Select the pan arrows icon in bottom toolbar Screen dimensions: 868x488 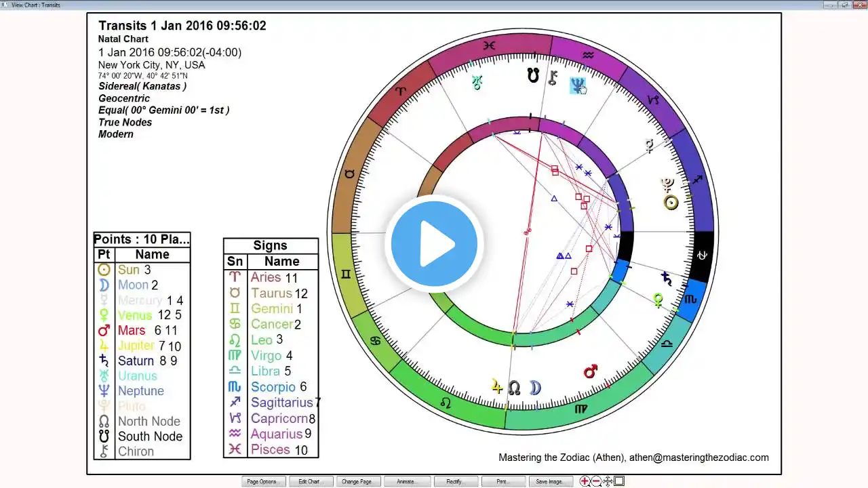tap(608, 481)
